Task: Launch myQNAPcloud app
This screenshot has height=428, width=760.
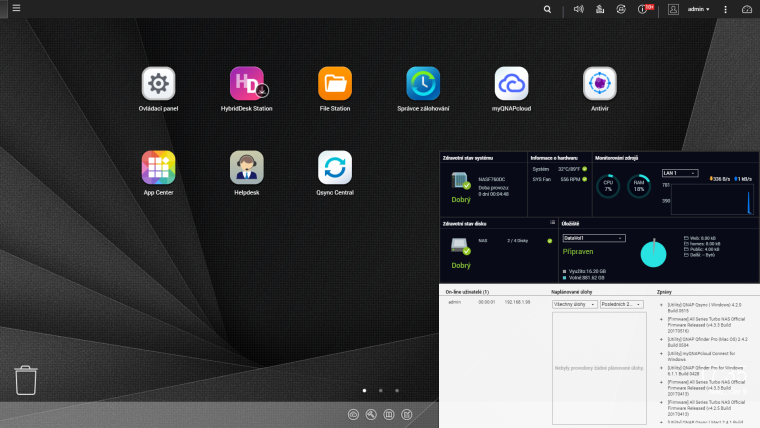Action: (x=511, y=89)
